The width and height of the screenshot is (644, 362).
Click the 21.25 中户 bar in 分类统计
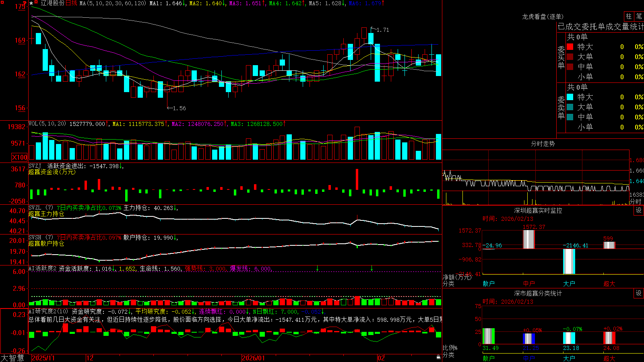pos(529,339)
